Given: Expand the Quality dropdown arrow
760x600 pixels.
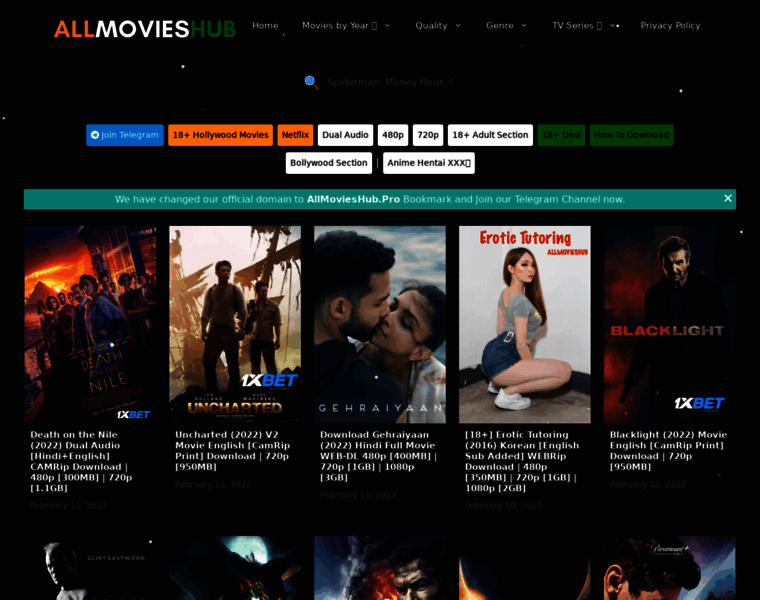Looking at the screenshot, I should (458, 25).
